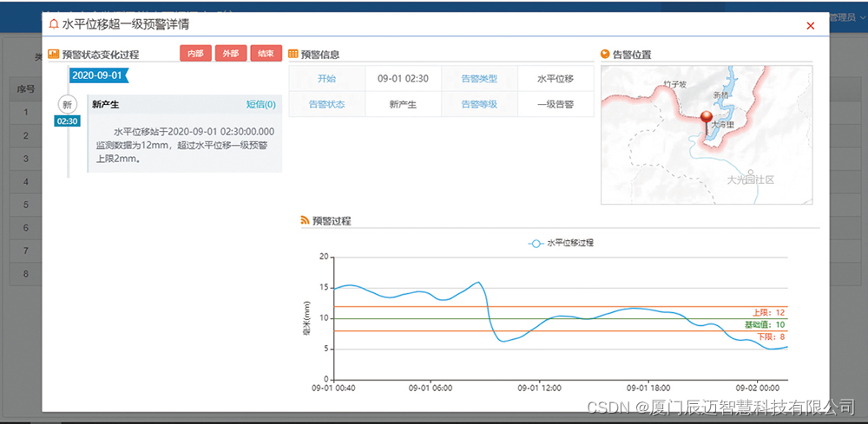Select the 内部 filter button
The height and width of the screenshot is (424, 868).
click(195, 53)
